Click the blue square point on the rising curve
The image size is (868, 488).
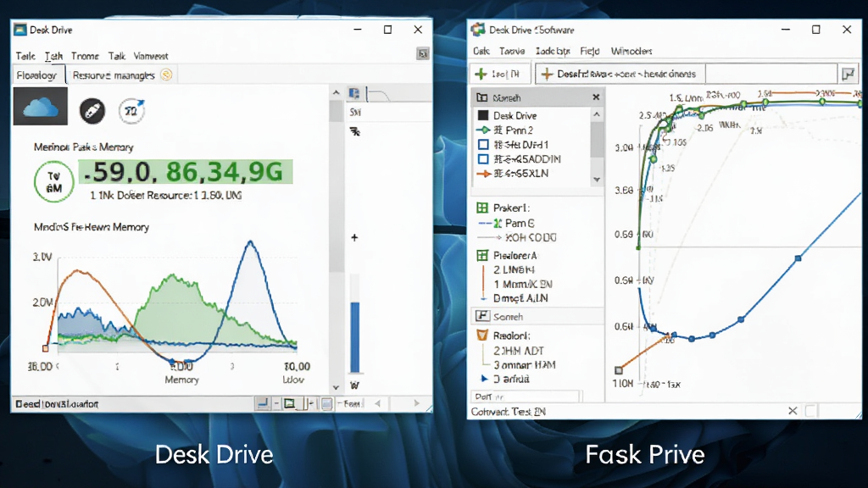[798, 258]
